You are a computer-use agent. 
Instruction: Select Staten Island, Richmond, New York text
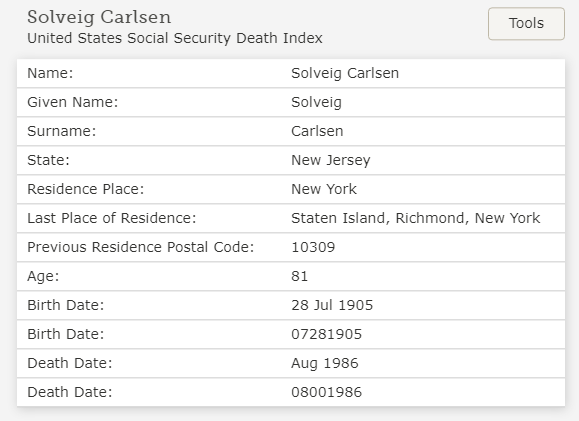(415, 218)
